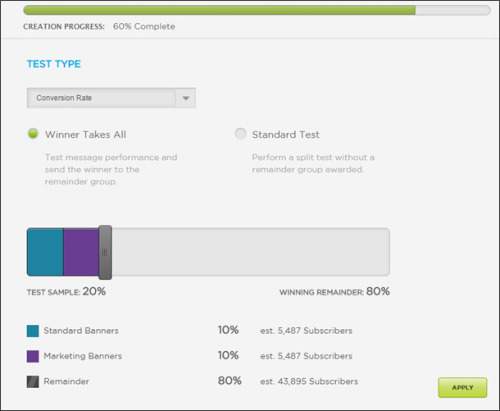Select the Standard Test radio button

click(x=240, y=134)
